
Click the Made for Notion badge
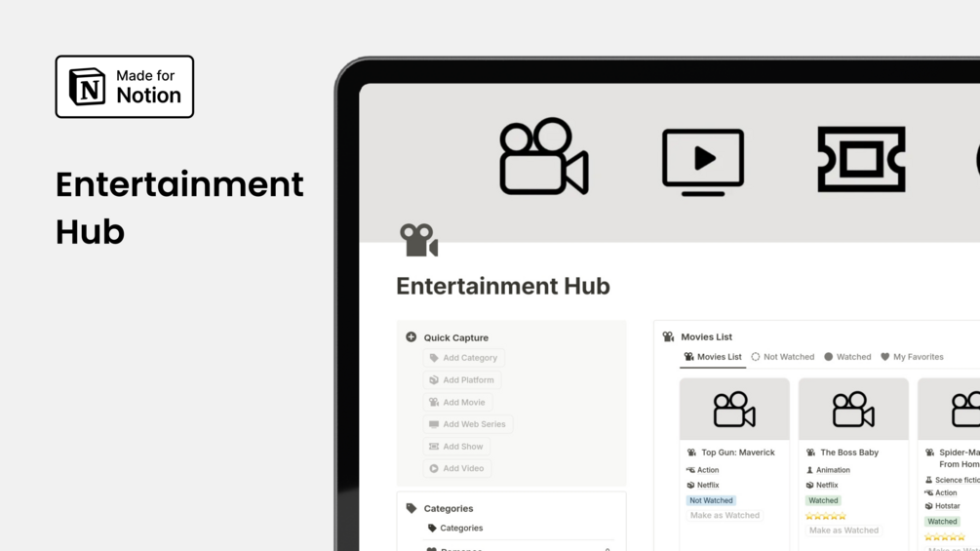click(125, 86)
